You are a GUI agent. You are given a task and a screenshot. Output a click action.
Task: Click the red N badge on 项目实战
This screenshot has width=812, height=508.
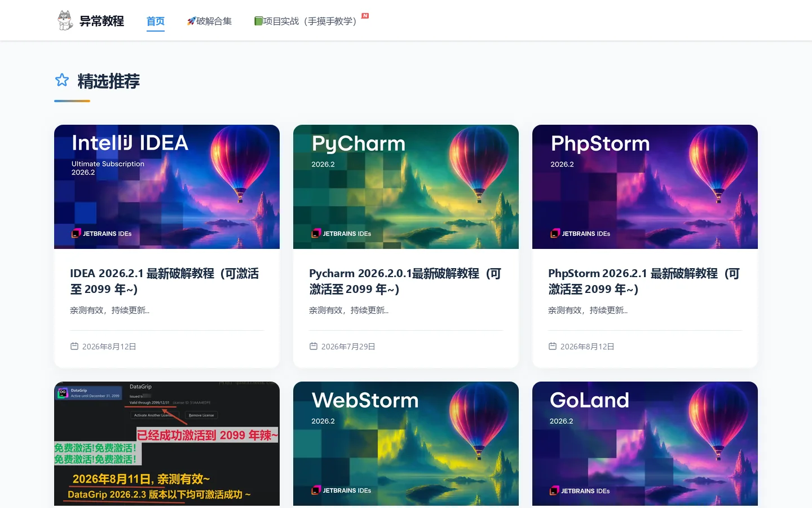tap(365, 16)
